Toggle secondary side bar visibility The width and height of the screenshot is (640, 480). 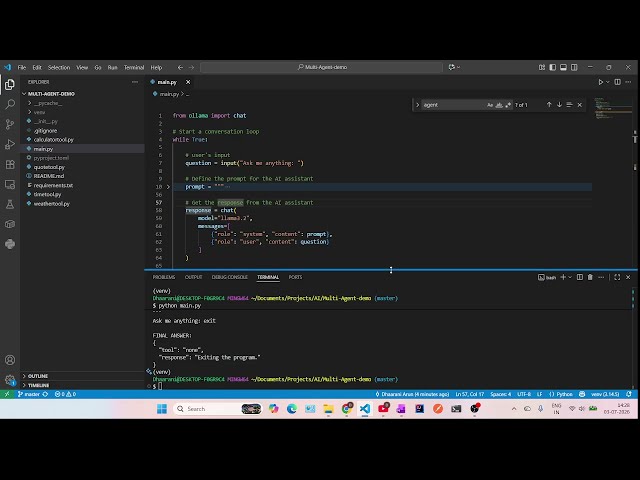coord(574,67)
